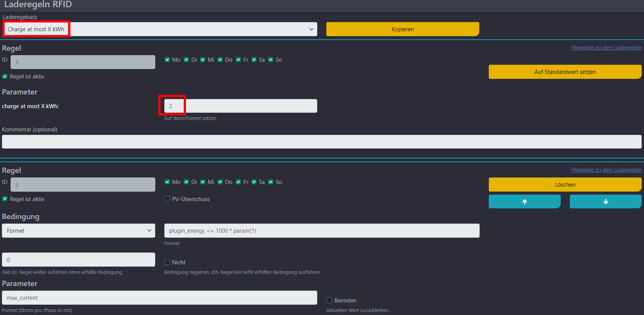
Task: Uncheck Mo weekday in rule 1
Action: coord(167,60)
